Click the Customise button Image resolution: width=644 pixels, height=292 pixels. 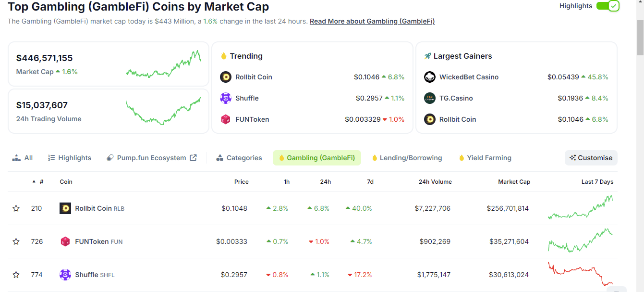(x=591, y=158)
